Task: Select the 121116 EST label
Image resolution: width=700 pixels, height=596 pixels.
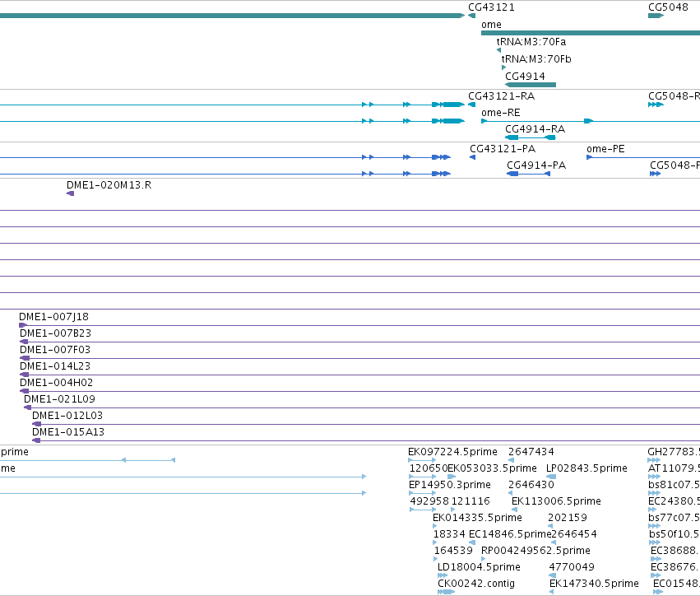Action: 471,501
